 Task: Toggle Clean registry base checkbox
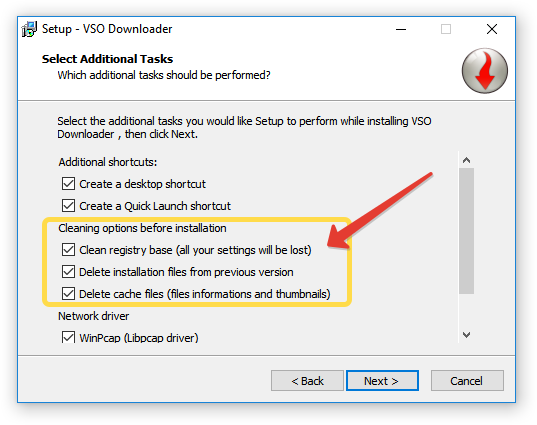(x=68, y=250)
